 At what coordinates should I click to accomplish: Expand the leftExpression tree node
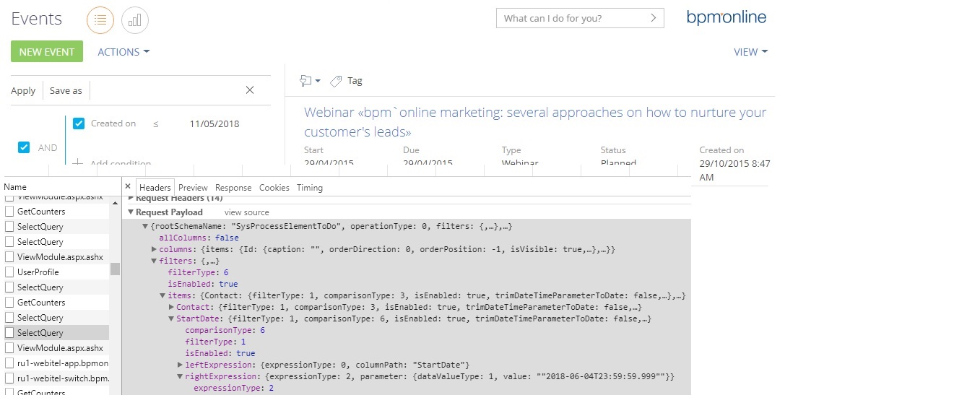tap(180, 365)
